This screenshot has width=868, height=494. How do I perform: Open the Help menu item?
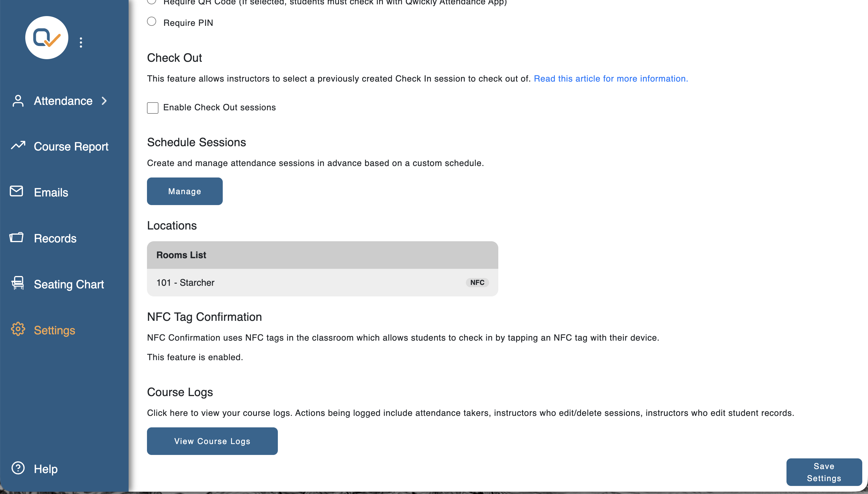click(x=46, y=469)
